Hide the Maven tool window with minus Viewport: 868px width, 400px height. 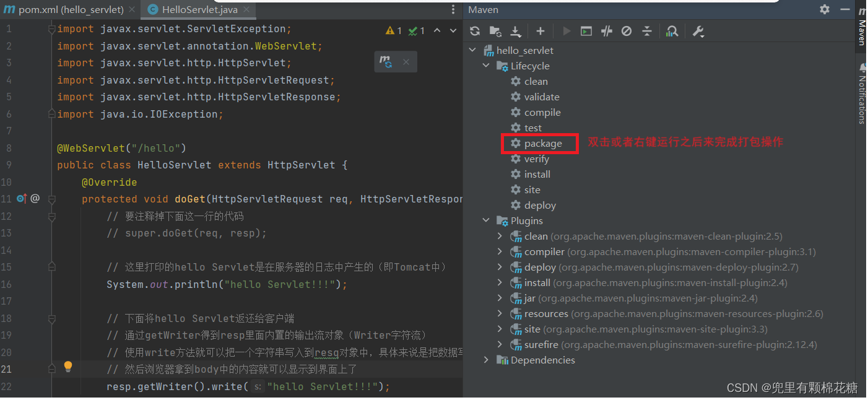pos(845,9)
